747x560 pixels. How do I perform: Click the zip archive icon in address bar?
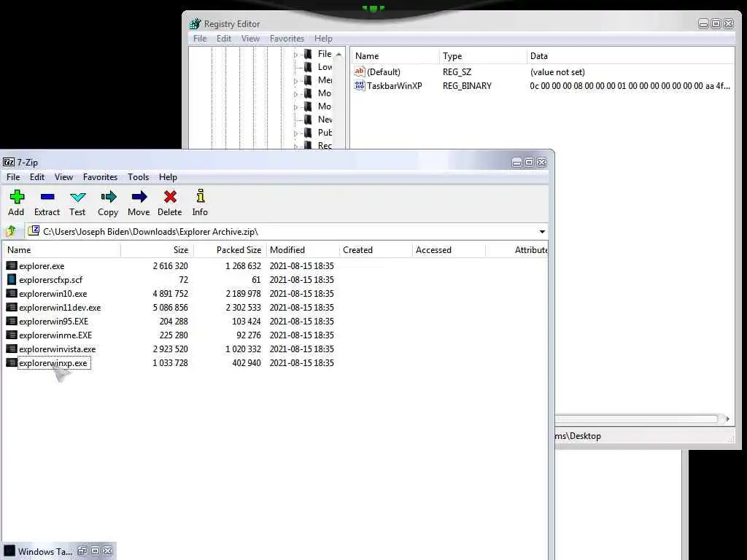34,231
